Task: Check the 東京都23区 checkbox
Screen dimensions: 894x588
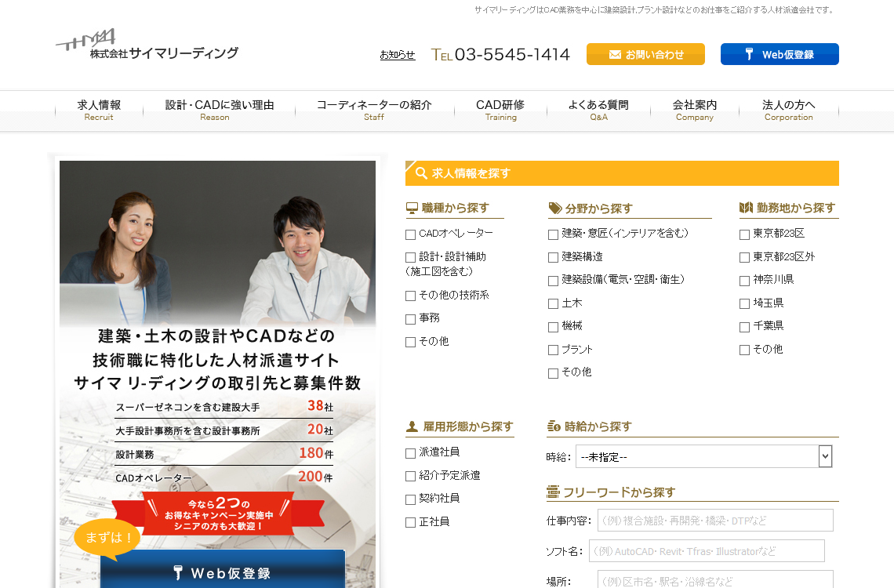Action: pyautogui.click(x=743, y=234)
